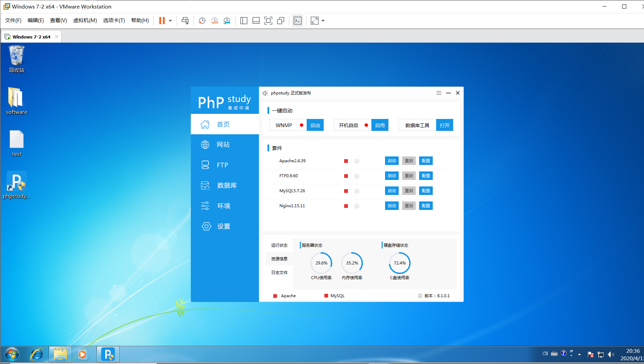644x364 pixels.
Task: Close the Windows 7-2 x64 tab
Action: [57, 37]
